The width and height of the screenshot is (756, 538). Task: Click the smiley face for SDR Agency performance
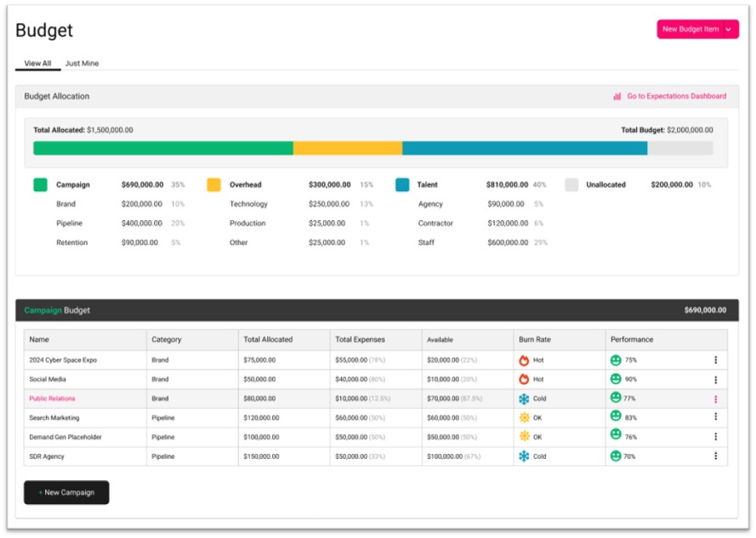(x=616, y=456)
